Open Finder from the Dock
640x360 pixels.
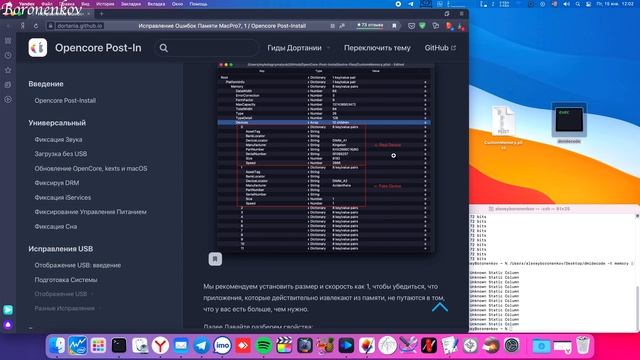57,346
